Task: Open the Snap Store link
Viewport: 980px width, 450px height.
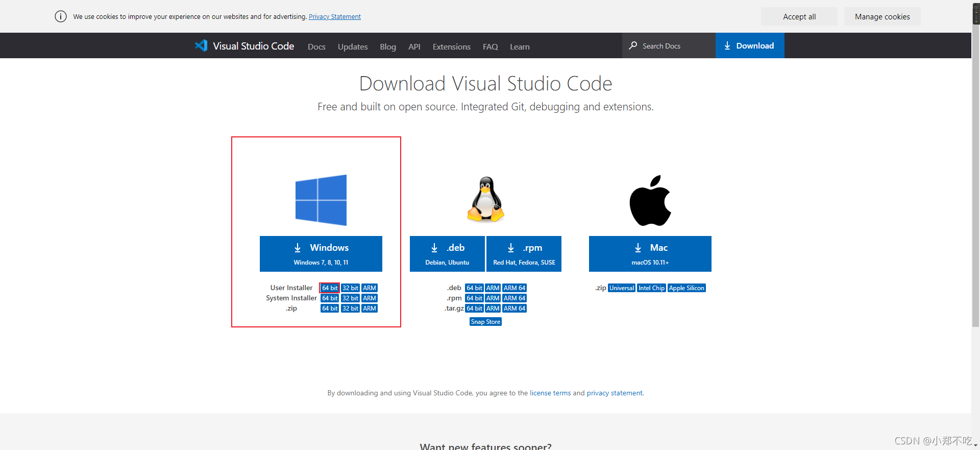Action: point(485,322)
